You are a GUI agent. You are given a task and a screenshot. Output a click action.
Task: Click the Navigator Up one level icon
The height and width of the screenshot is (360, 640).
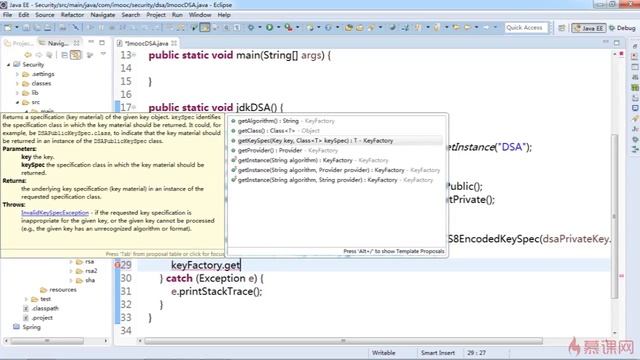point(49,55)
